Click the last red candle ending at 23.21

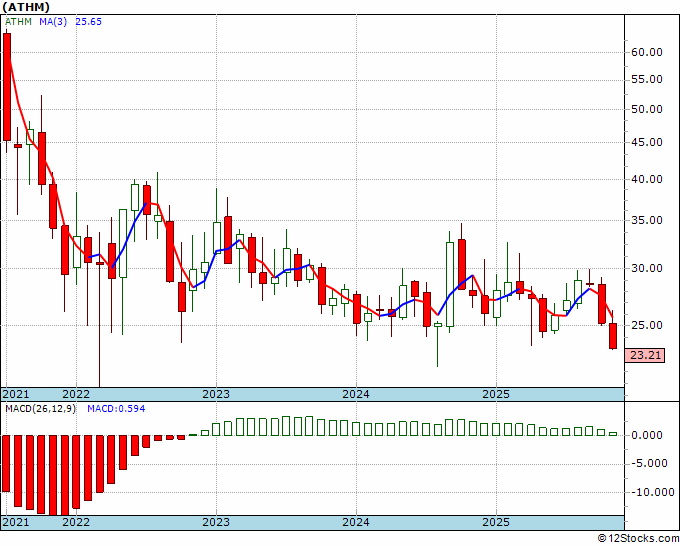click(613, 336)
